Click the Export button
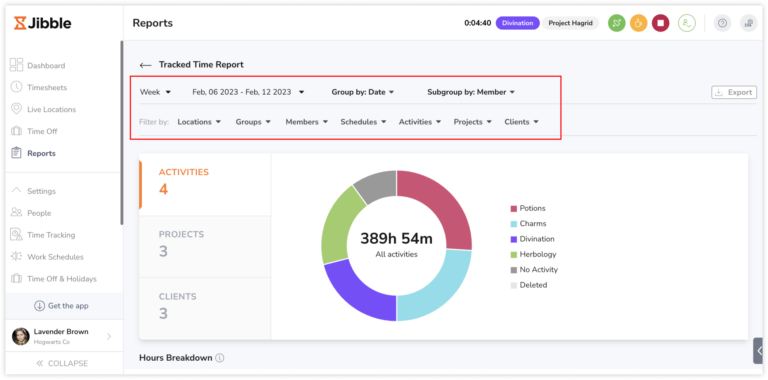Viewport: 768px width, 380px height. 734,92
